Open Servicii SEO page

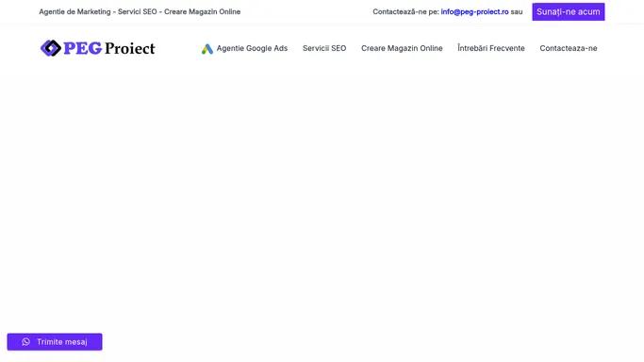(x=324, y=48)
